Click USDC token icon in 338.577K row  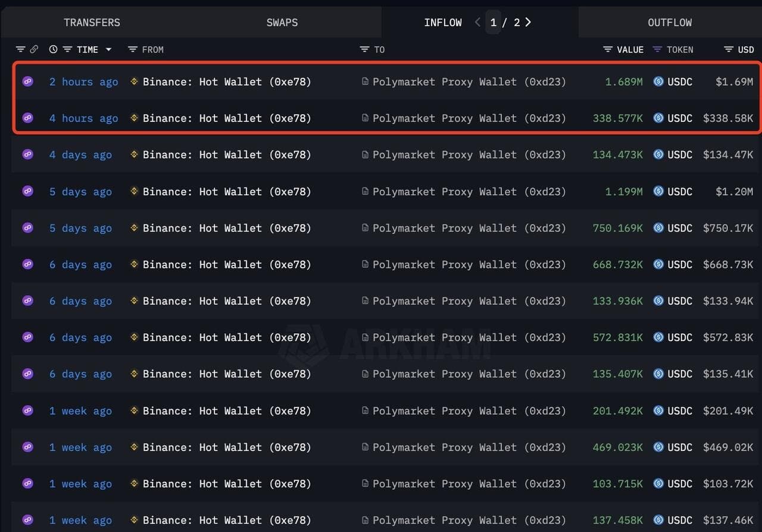pos(658,118)
